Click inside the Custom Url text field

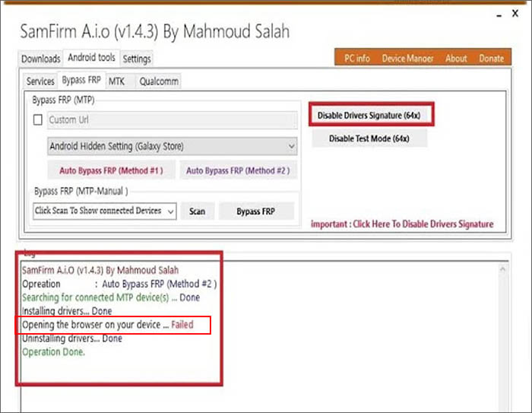[x=171, y=120]
